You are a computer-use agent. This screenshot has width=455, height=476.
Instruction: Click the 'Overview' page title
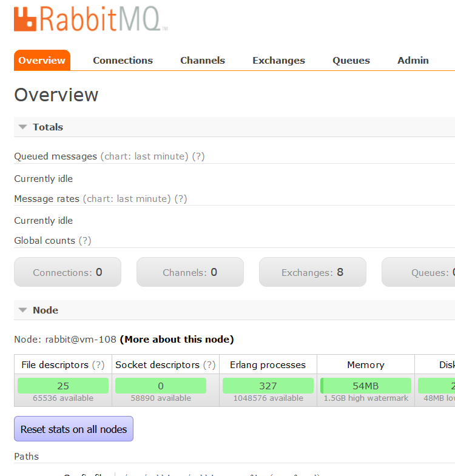(x=56, y=95)
